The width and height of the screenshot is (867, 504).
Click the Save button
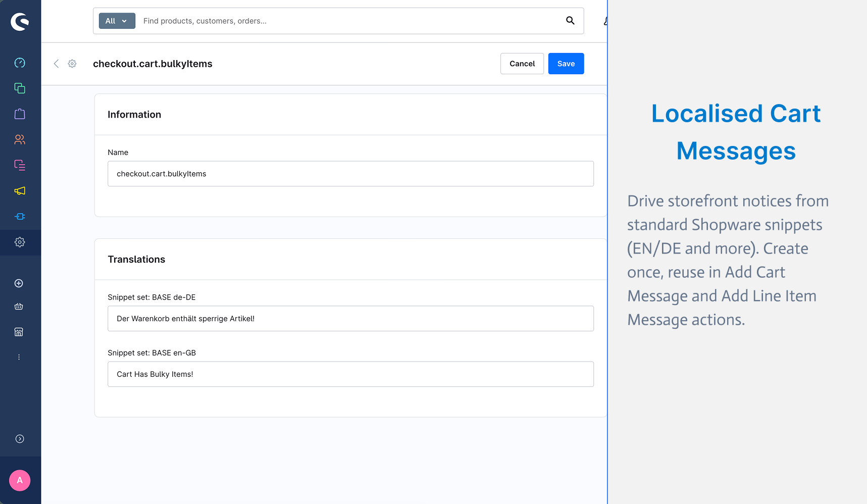[566, 64]
